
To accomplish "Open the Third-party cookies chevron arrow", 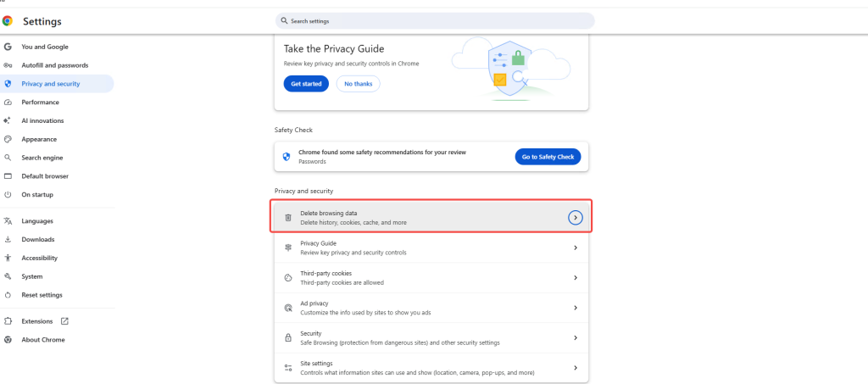I will click(576, 278).
